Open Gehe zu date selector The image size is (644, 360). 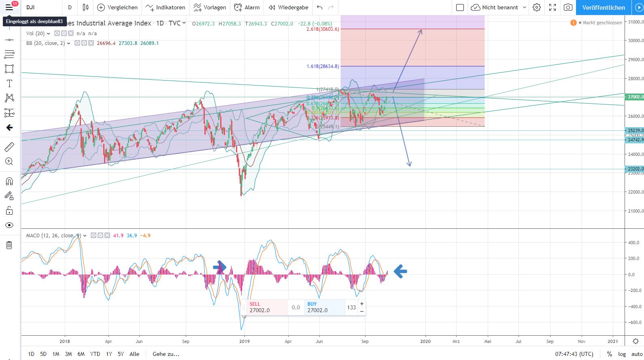click(166, 354)
